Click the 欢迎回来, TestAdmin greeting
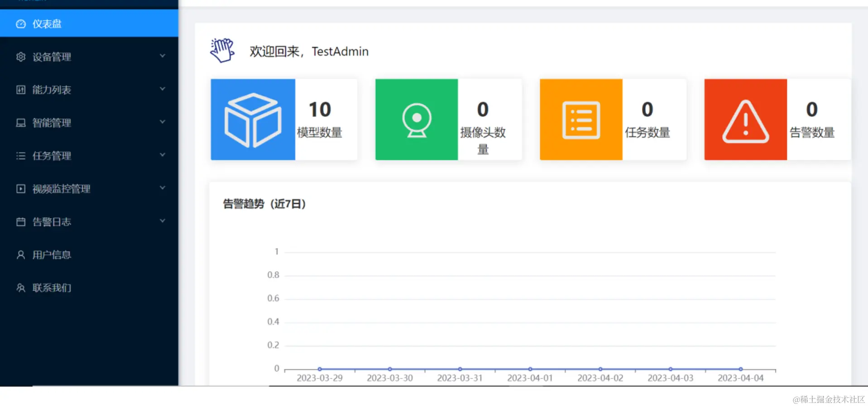 pyautogui.click(x=309, y=52)
